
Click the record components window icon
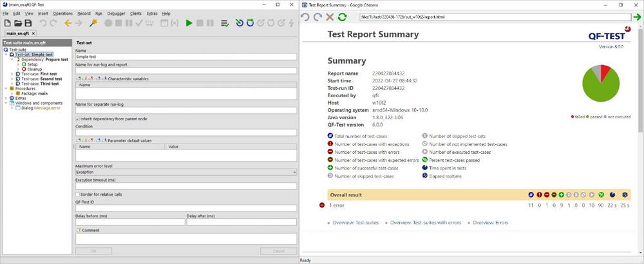pyautogui.click(x=164, y=23)
